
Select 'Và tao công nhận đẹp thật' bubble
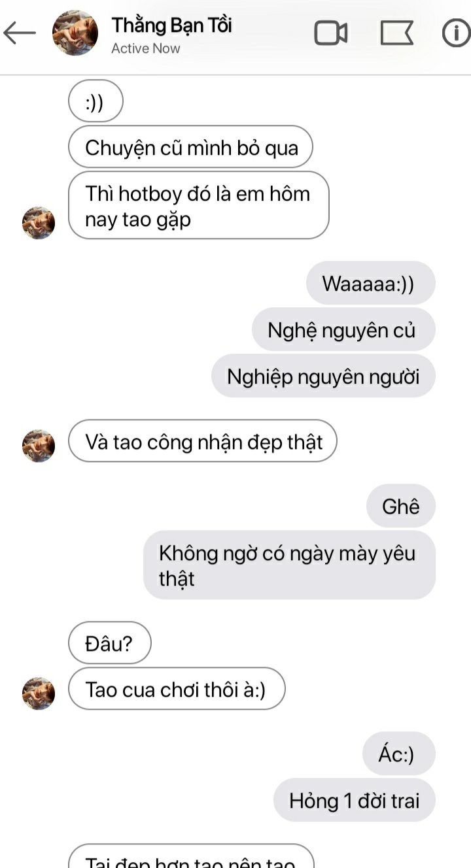[203, 441]
